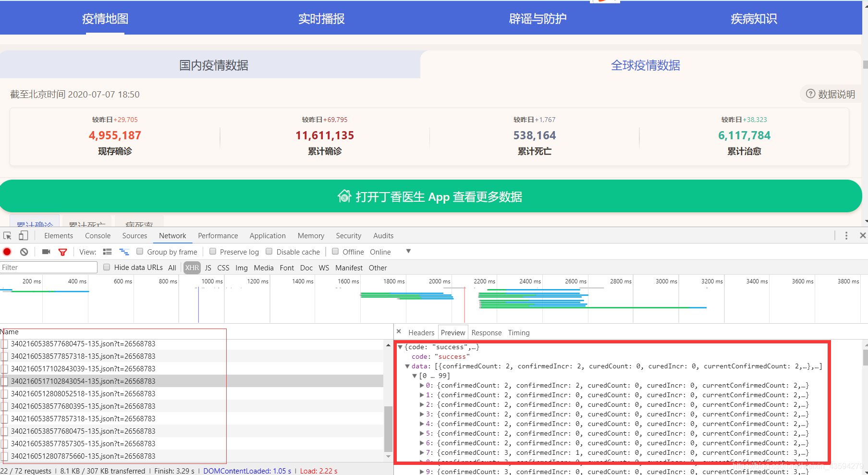
Task: Show the Headers tab of the request
Action: click(421, 333)
